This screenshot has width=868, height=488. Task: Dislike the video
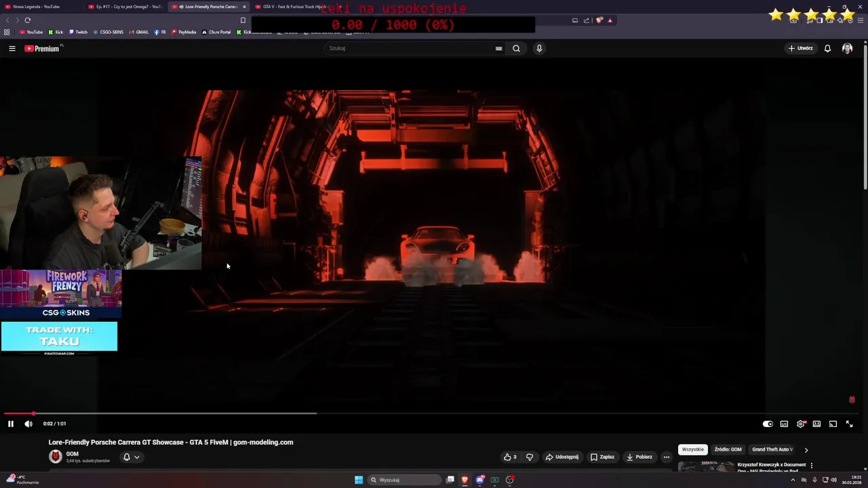point(530,457)
